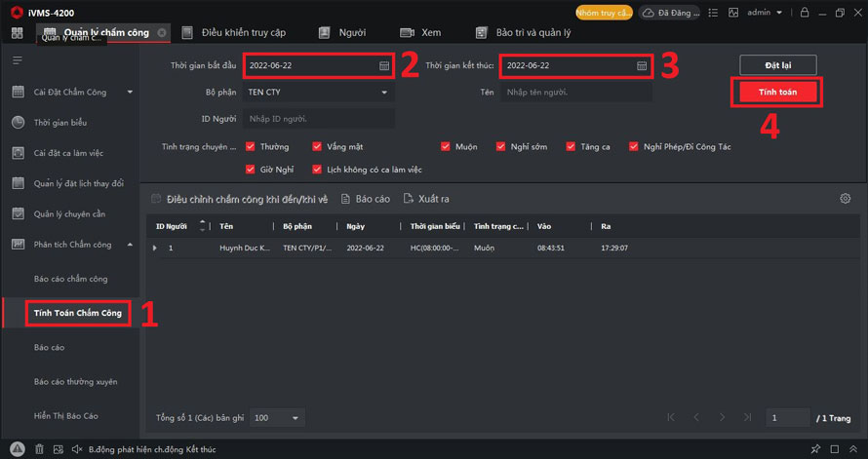Image resolution: width=868 pixels, height=459 pixels.
Task: Select Tính Toán Chấm Công in sidebar
Action: (x=78, y=313)
